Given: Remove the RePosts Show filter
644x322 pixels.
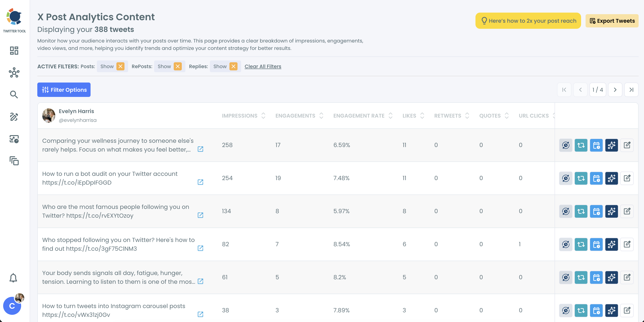Looking at the screenshot, I should 178,66.
